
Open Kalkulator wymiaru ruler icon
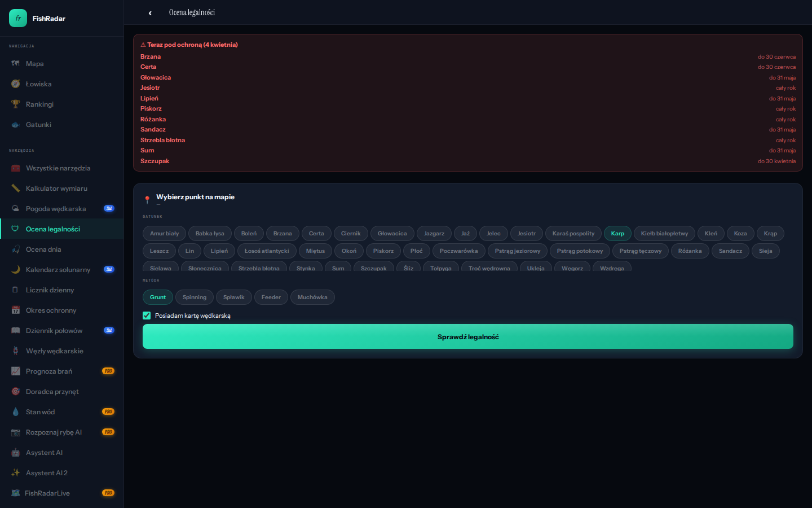pos(16,189)
